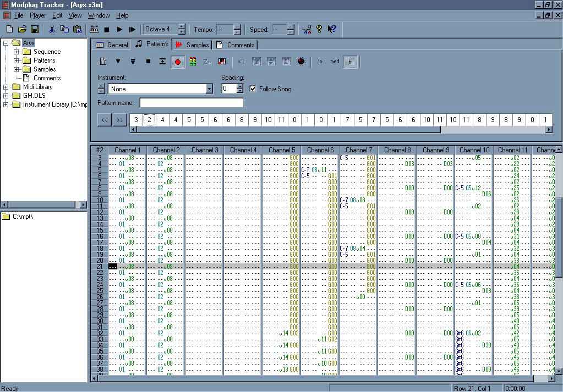
Task: Click the Cut scissors icon
Action: tap(52, 29)
